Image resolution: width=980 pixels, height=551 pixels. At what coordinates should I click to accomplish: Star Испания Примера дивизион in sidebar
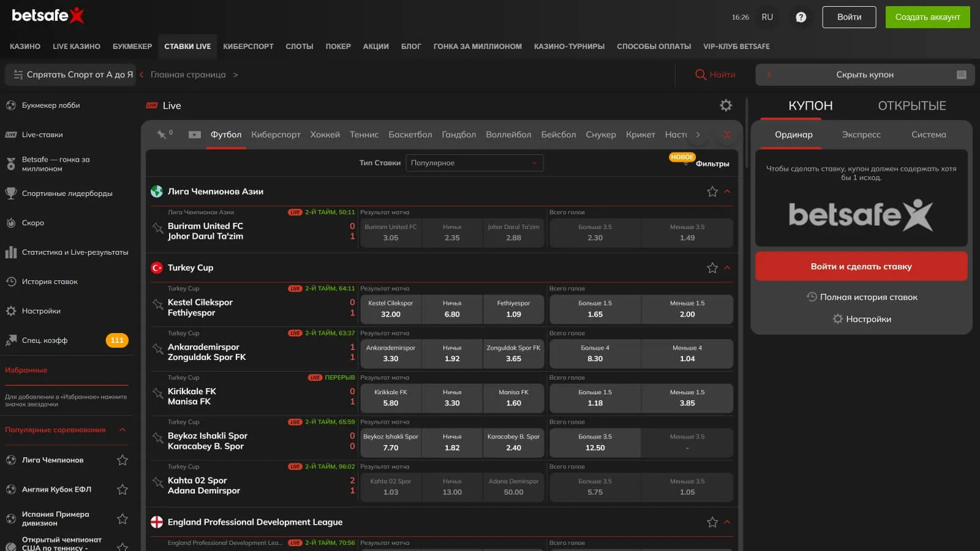pyautogui.click(x=123, y=519)
